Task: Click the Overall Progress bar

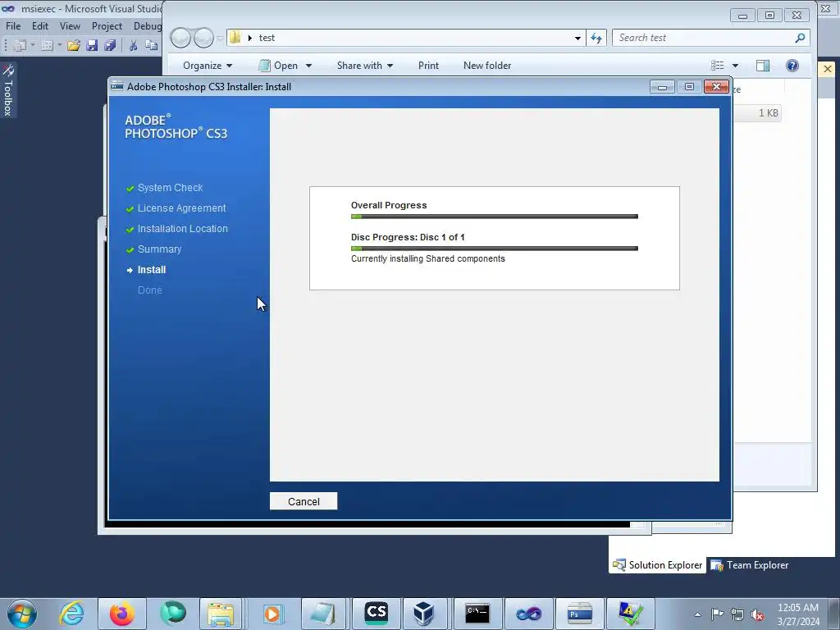Action: tap(494, 217)
